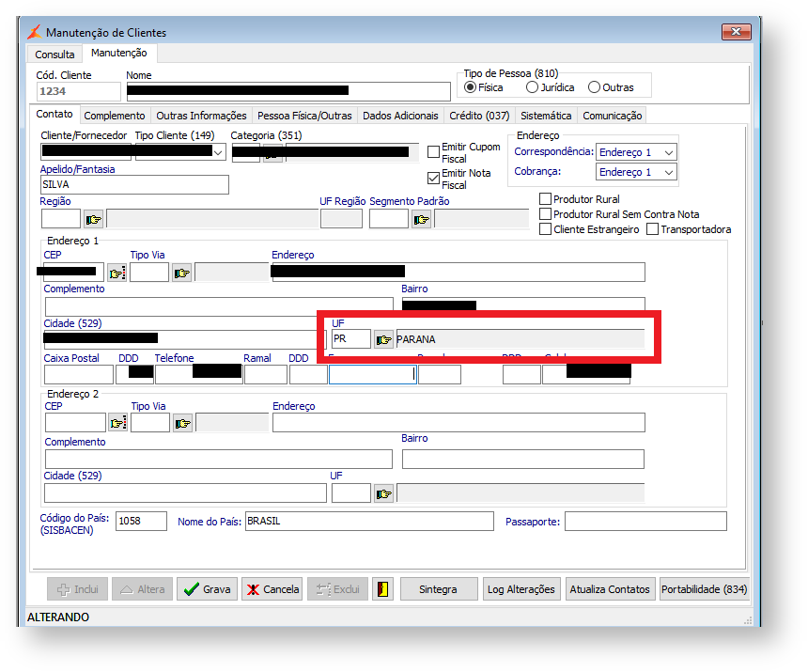Image resolution: width=808 pixels, height=672 pixels.
Task: Click the disabled Inclui button
Action: [x=78, y=589]
